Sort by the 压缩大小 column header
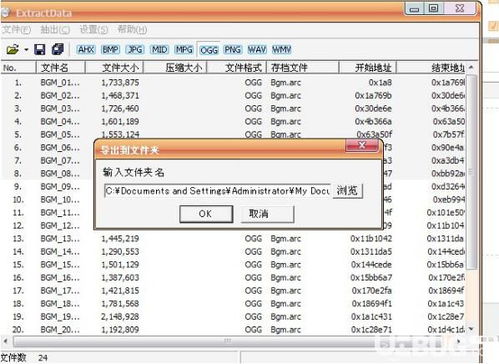The height and width of the screenshot is (364, 499). click(x=175, y=68)
